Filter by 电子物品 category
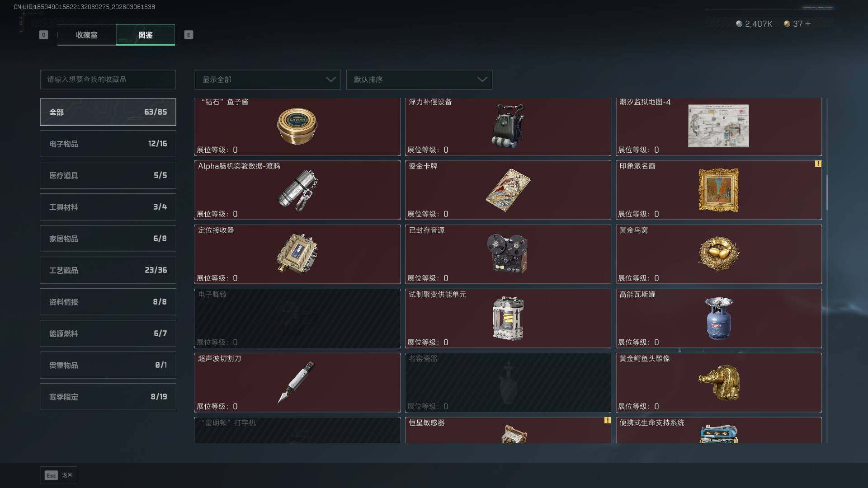The height and width of the screenshot is (488, 868). (x=108, y=144)
